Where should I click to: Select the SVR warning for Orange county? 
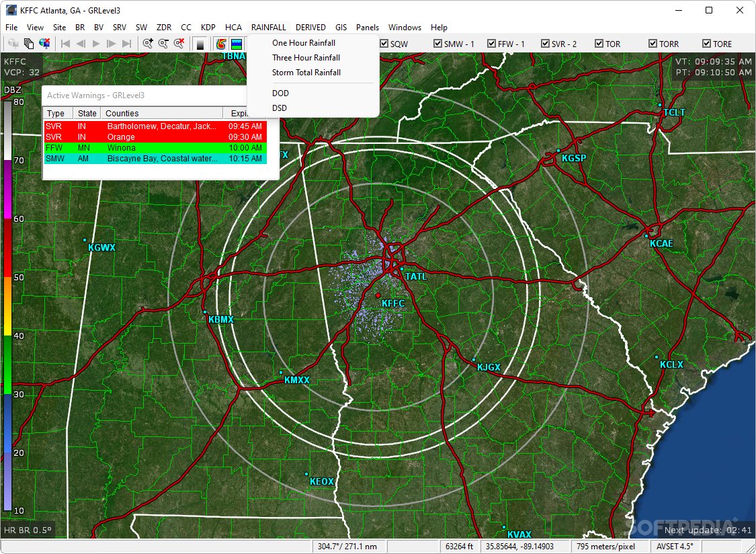click(x=155, y=137)
